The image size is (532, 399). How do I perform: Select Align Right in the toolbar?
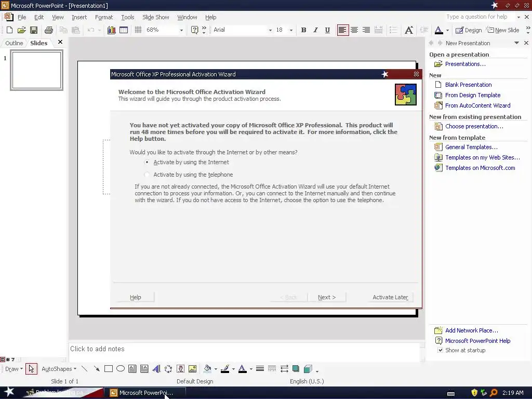point(366,30)
